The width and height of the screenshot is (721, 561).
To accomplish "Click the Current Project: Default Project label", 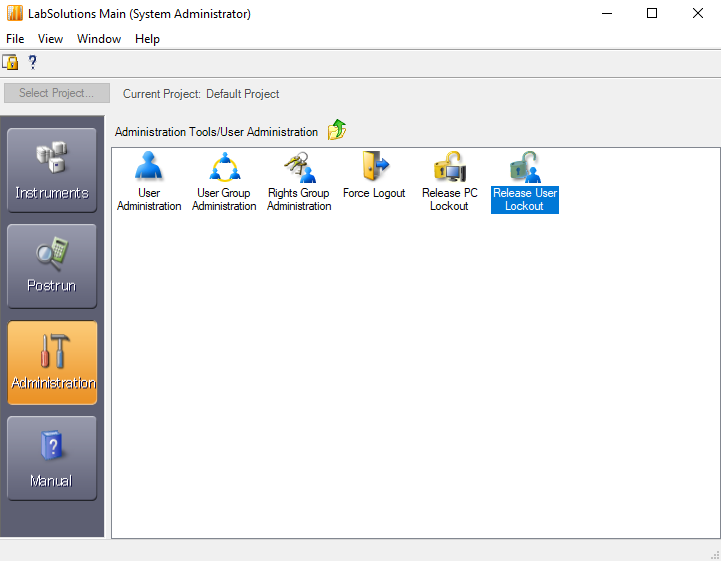I will pos(201,94).
